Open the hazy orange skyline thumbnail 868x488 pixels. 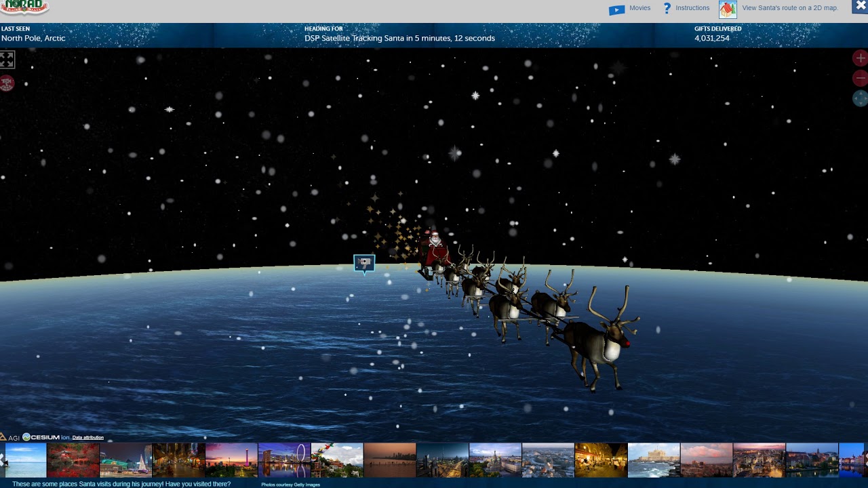click(390, 460)
